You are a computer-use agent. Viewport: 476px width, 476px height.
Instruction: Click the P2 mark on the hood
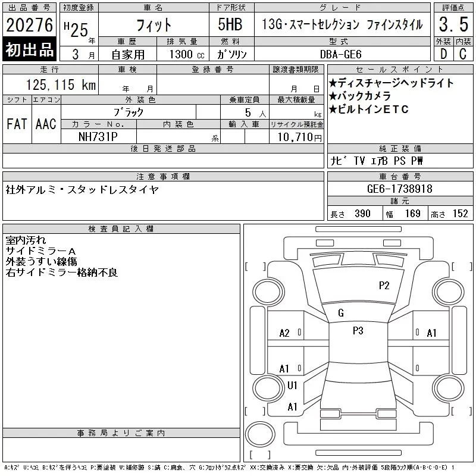[x=384, y=286]
